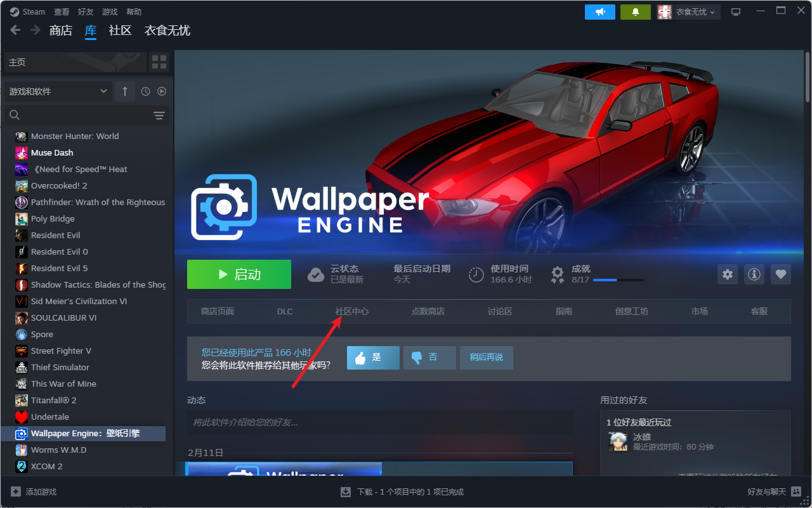Click the Overcooked! 2 game icon
812x508 pixels.
tap(22, 185)
